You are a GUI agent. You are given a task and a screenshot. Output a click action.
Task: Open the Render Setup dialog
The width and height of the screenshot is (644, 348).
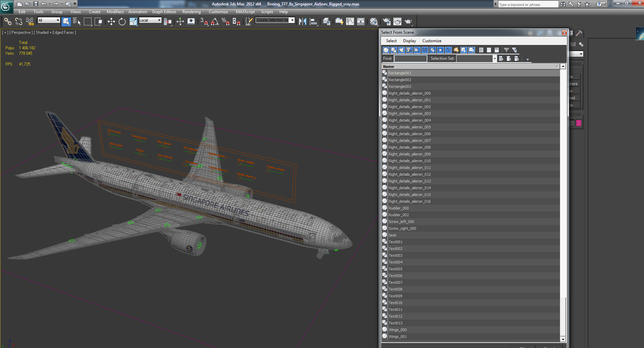[386, 21]
